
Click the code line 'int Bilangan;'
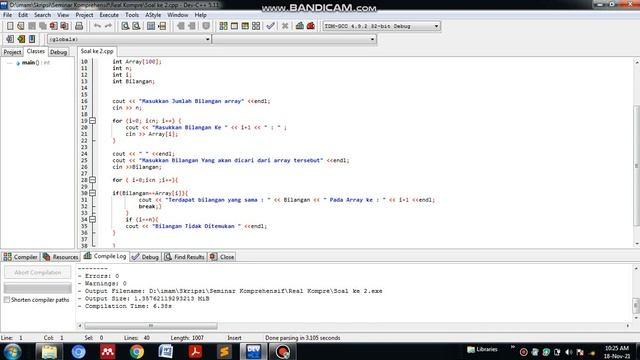coord(133,82)
